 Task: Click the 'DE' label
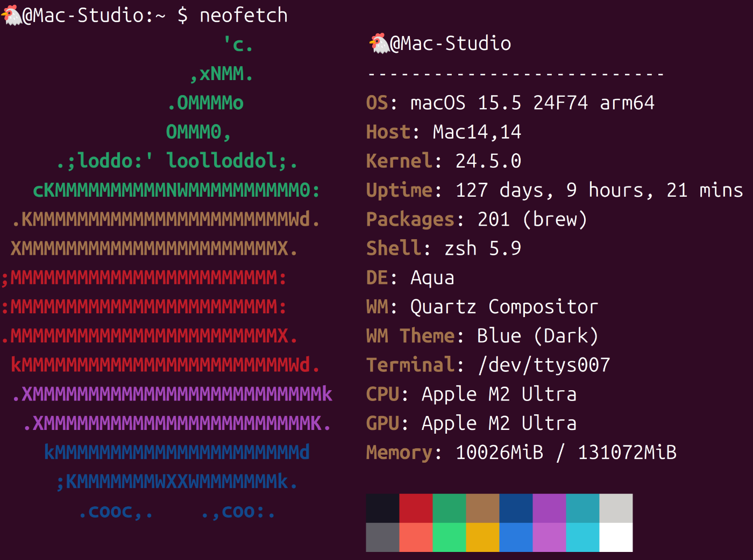(x=377, y=278)
